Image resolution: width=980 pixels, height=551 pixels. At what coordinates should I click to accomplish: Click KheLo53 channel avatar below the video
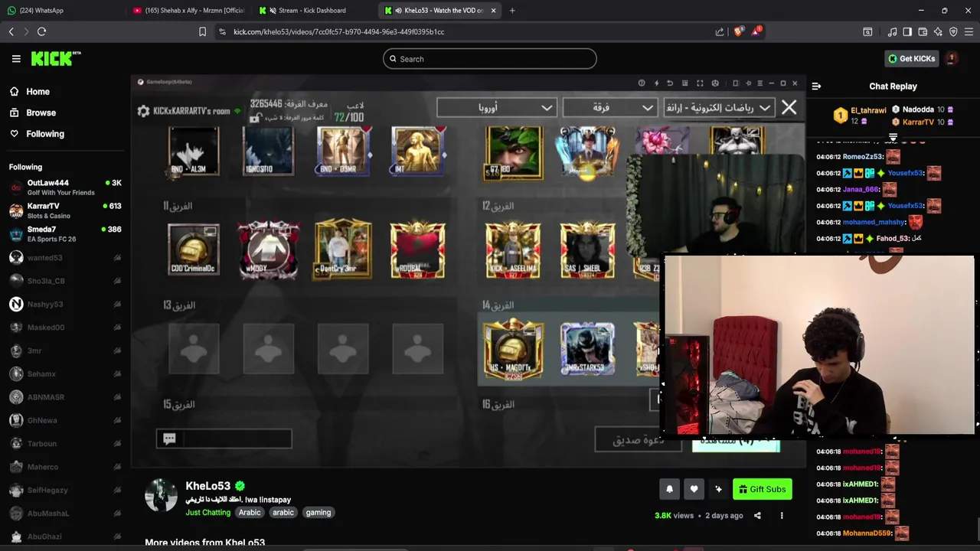click(161, 495)
